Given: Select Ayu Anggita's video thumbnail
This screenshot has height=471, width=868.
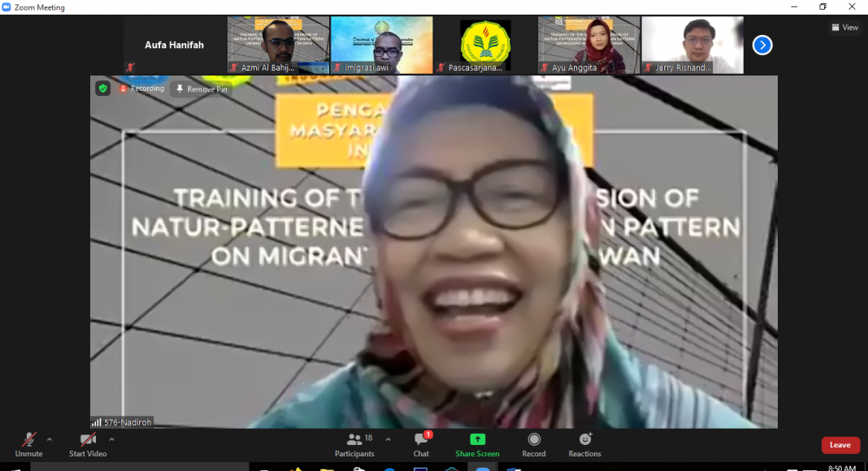Looking at the screenshot, I should (x=588, y=45).
